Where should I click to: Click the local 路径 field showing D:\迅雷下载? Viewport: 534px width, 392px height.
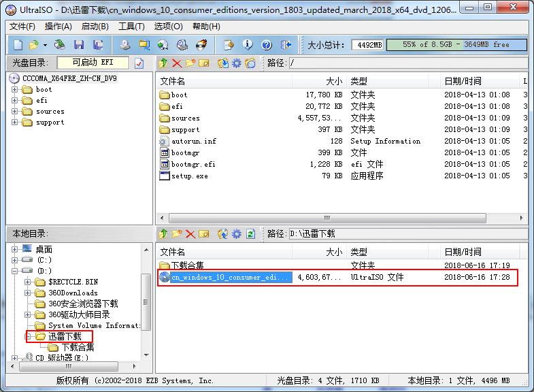[408, 234]
